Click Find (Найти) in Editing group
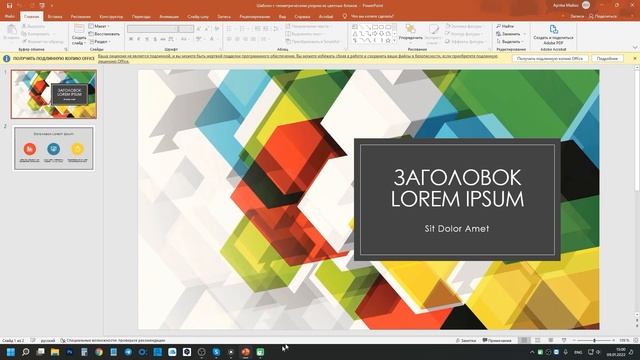This screenshot has width=640, height=360. click(505, 26)
